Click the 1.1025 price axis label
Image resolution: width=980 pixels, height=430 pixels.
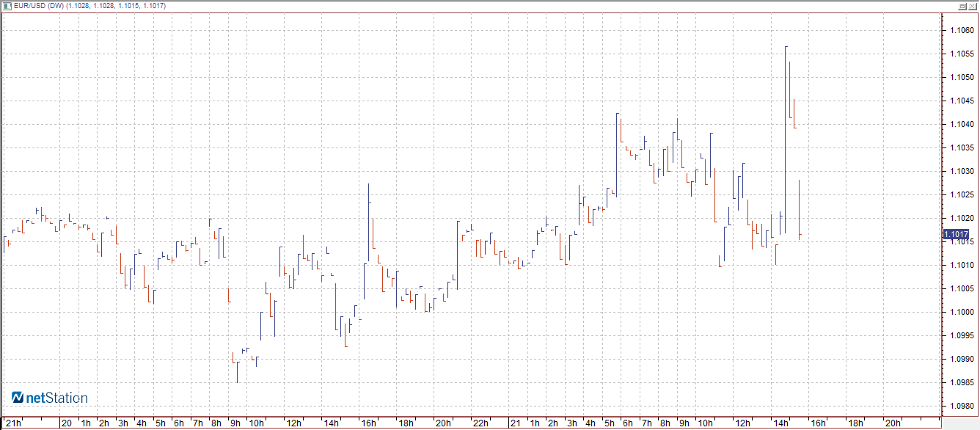point(962,194)
